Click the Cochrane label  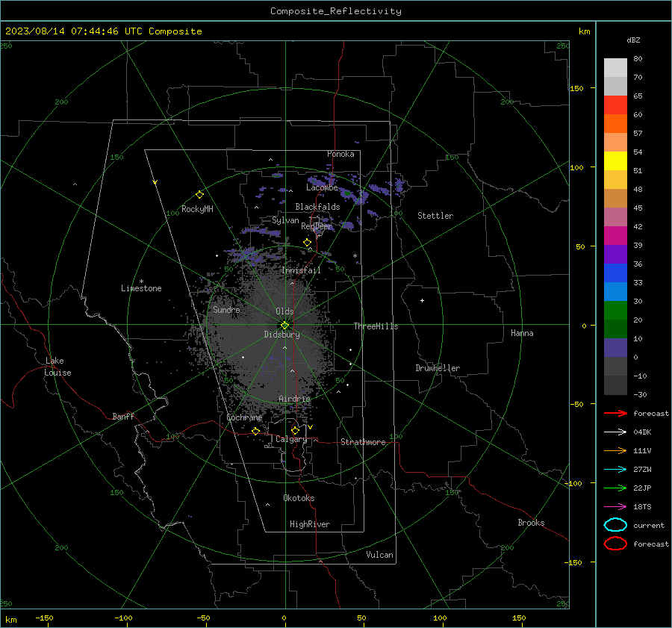click(244, 417)
